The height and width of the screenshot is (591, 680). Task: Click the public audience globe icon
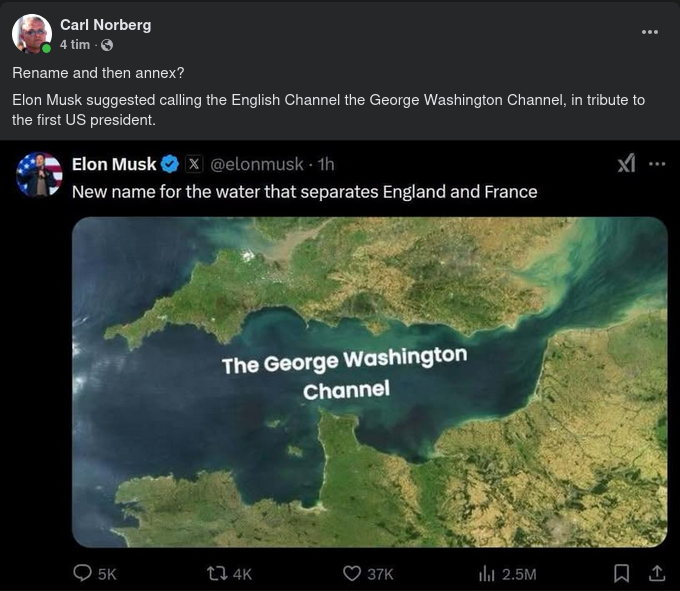[107, 45]
